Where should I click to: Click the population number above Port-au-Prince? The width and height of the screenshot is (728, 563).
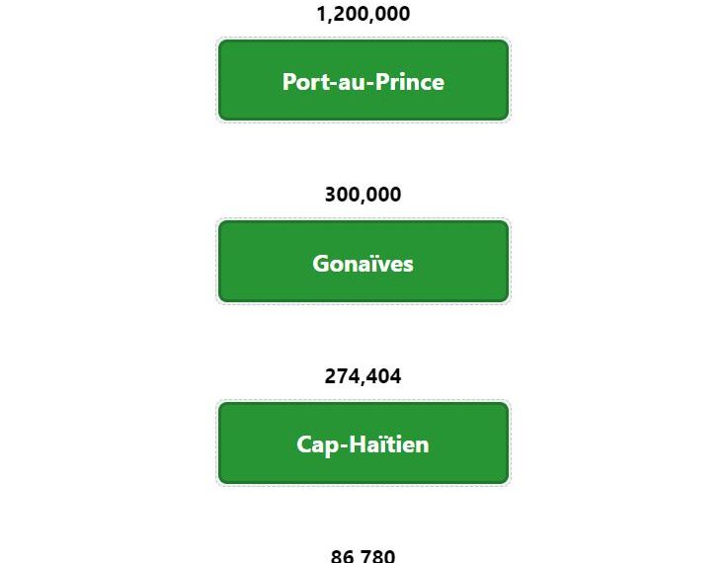click(364, 14)
